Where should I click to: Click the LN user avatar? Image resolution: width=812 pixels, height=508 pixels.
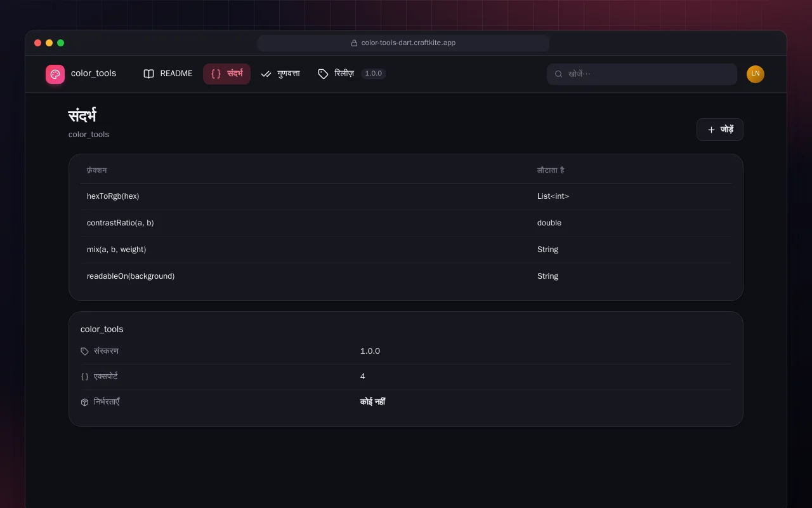[x=756, y=74]
